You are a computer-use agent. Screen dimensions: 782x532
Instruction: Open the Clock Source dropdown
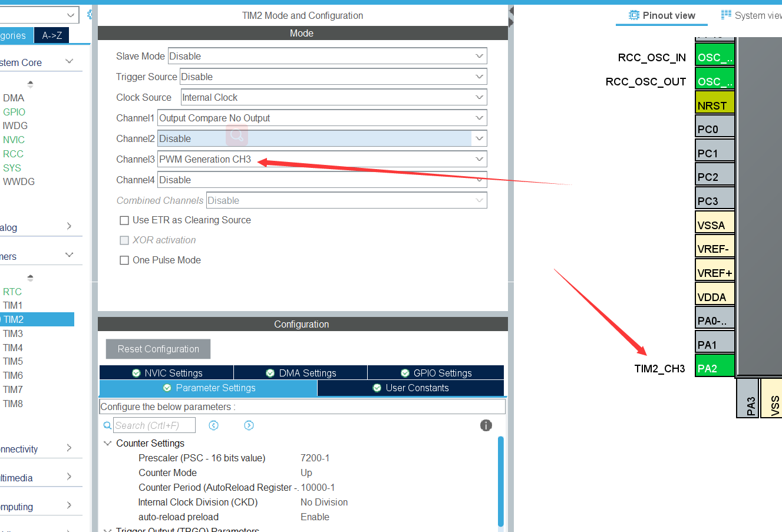(334, 97)
